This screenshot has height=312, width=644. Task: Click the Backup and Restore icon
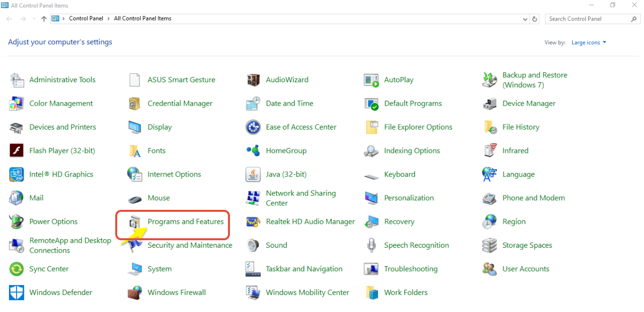coord(489,80)
